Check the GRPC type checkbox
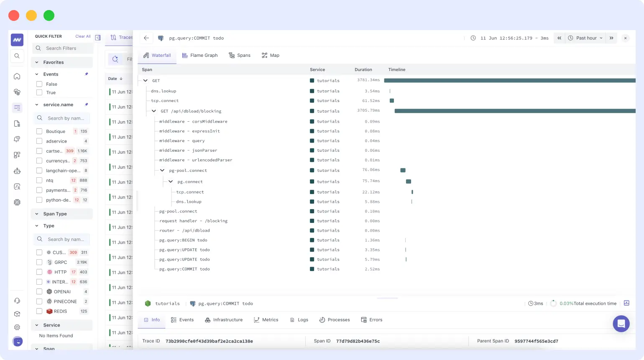Viewport: 644px width, 360px height. [x=39, y=262]
